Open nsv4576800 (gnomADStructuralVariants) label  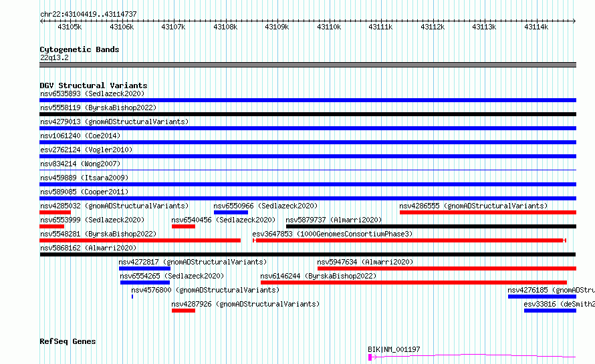(205, 290)
